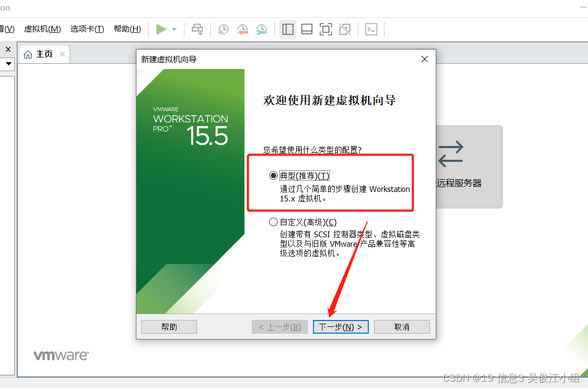Click the Unity mode toolbar icon
Image resolution: width=588 pixels, height=388 pixels.
coord(345,30)
